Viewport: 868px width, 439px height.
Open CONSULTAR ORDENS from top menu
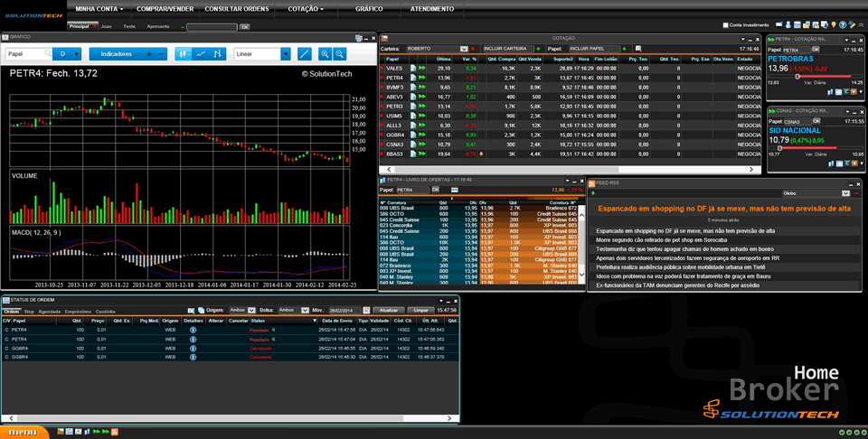[237, 9]
